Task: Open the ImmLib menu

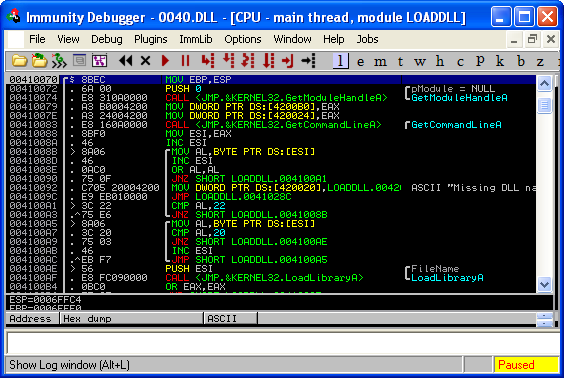Action: click(196, 39)
